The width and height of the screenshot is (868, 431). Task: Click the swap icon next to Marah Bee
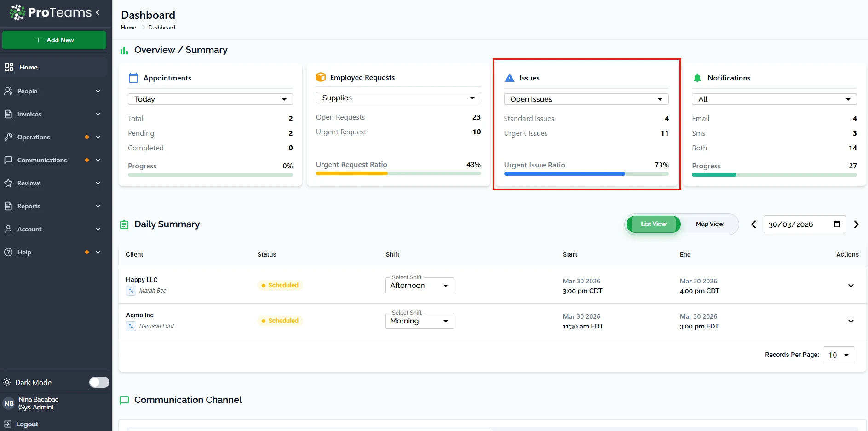(131, 291)
